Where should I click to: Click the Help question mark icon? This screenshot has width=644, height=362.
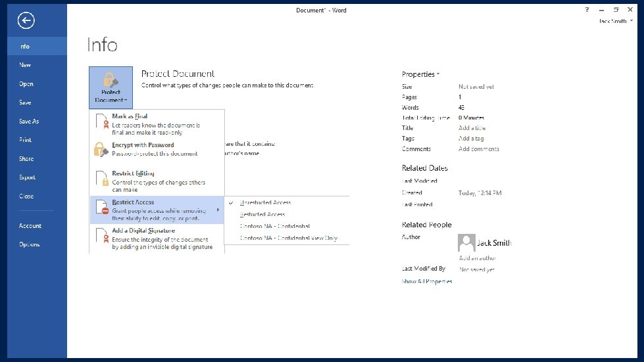(587, 9)
